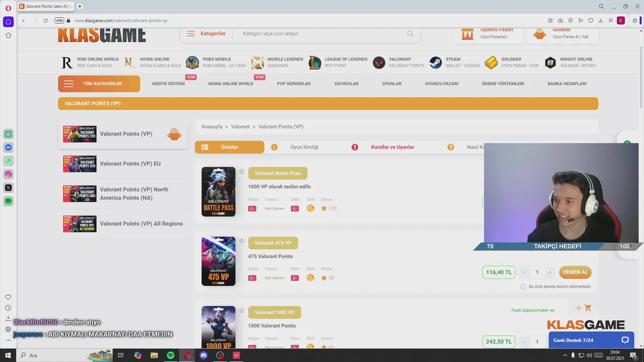Click the category search field
The height and width of the screenshot is (362, 644).
tap(322, 33)
